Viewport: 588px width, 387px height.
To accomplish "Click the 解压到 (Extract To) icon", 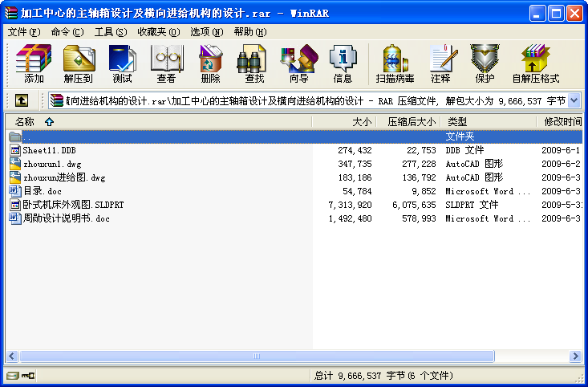I will click(79, 64).
